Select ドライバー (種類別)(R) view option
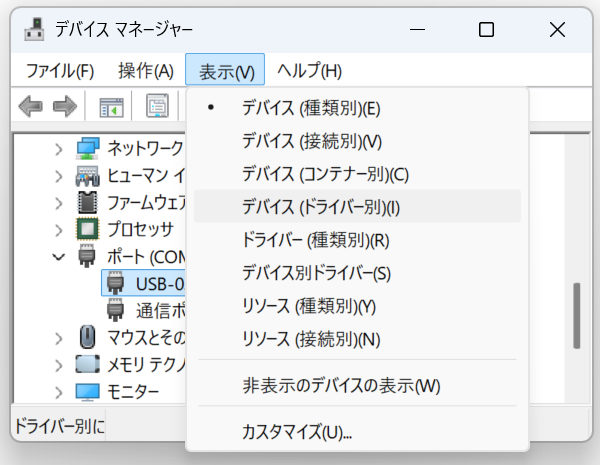600x465 pixels. [357, 240]
